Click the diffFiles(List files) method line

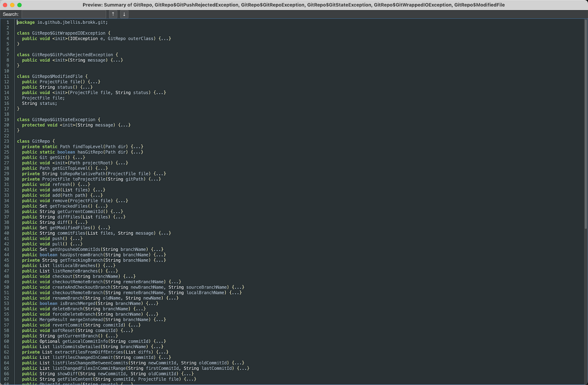(74, 217)
